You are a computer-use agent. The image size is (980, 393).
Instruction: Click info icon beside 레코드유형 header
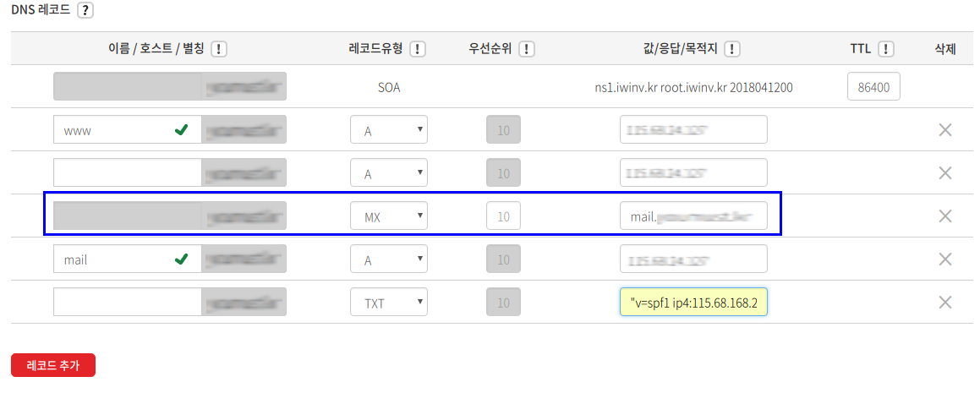pyautogui.click(x=417, y=49)
